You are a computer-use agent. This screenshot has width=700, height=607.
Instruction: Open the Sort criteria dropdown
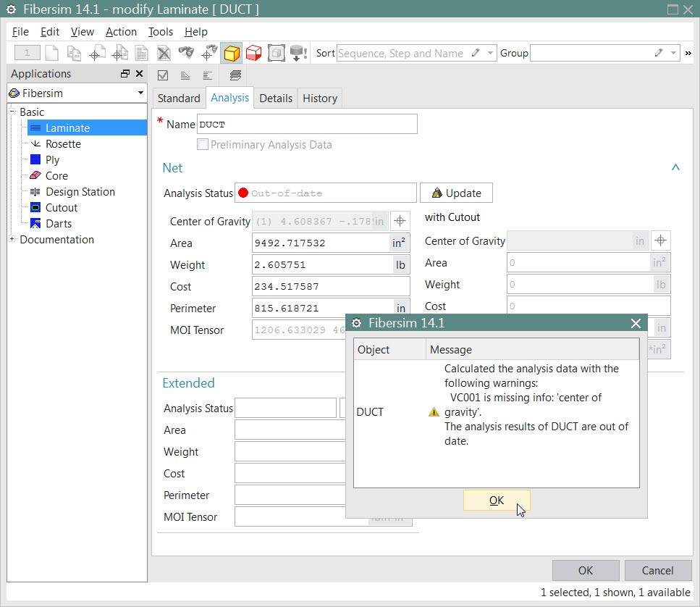pyautogui.click(x=489, y=53)
